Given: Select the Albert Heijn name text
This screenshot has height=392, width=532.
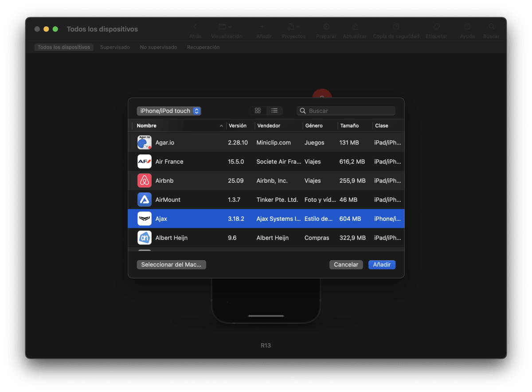Looking at the screenshot, I should tap(172, 238).
